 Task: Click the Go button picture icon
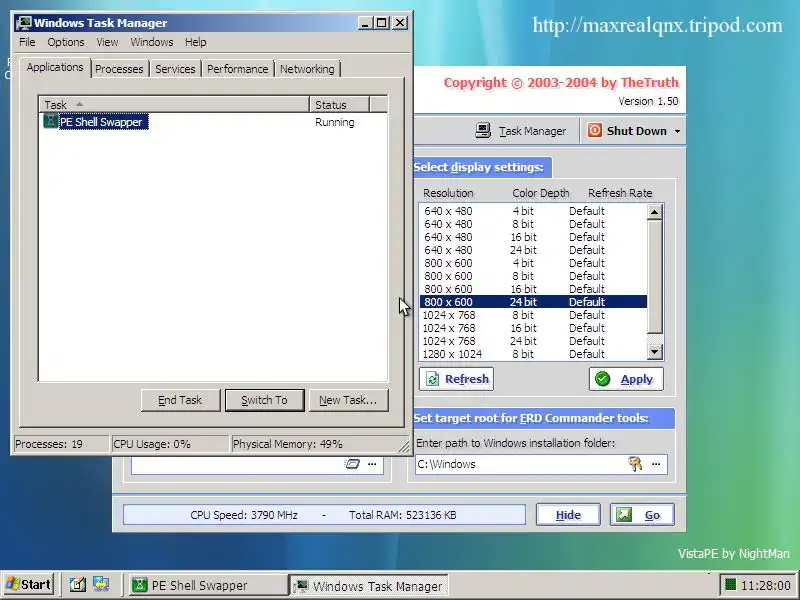pos(623,514)
